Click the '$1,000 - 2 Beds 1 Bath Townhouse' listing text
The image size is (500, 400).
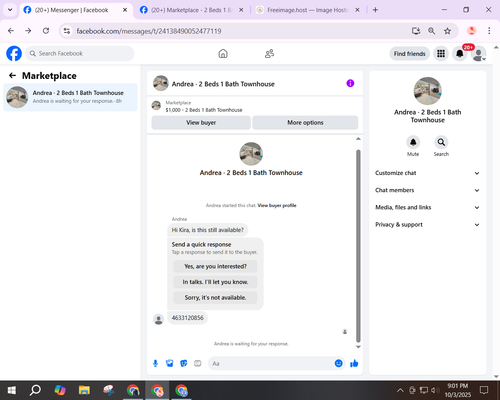point(204,110)
